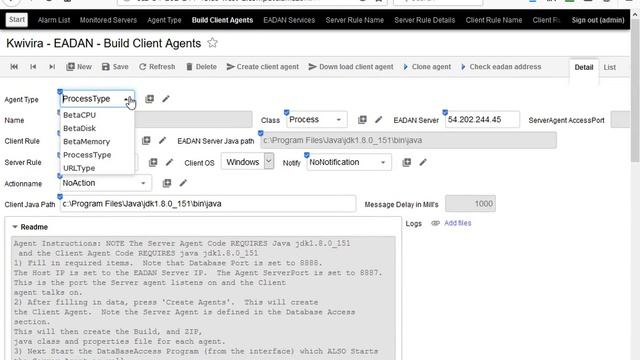Select URLType from the list
The height and width of the screenshot is (360, 640).
click(x=79, y=168)
